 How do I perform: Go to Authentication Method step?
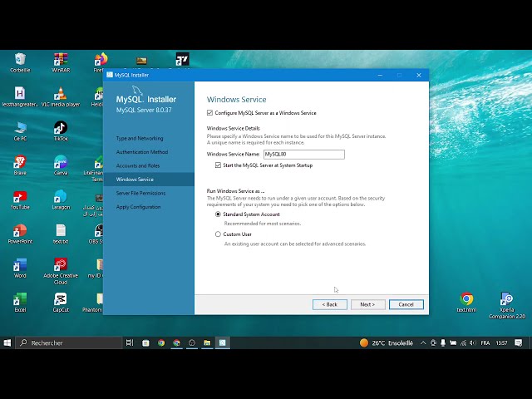(x=142, y=152)
